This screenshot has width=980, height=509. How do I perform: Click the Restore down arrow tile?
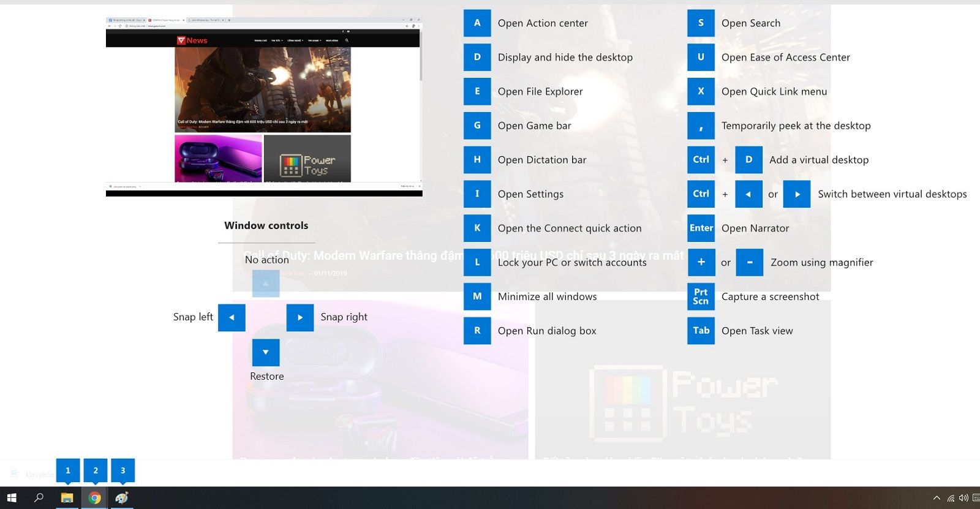point(266,352)
